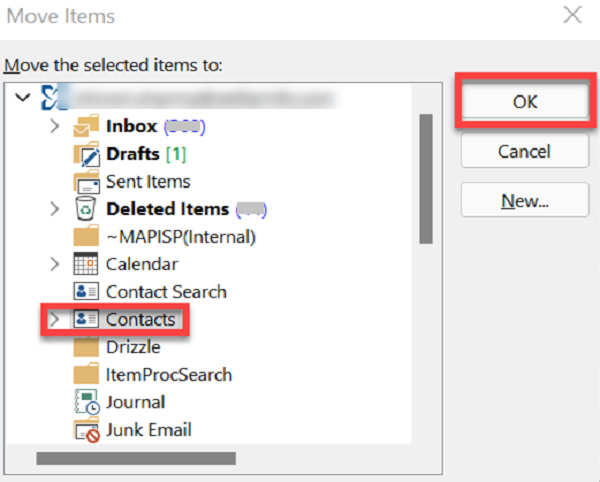Expand the Deleted Items chevron
The width and height of the screenshot is (600, 482).
point(55,209)
